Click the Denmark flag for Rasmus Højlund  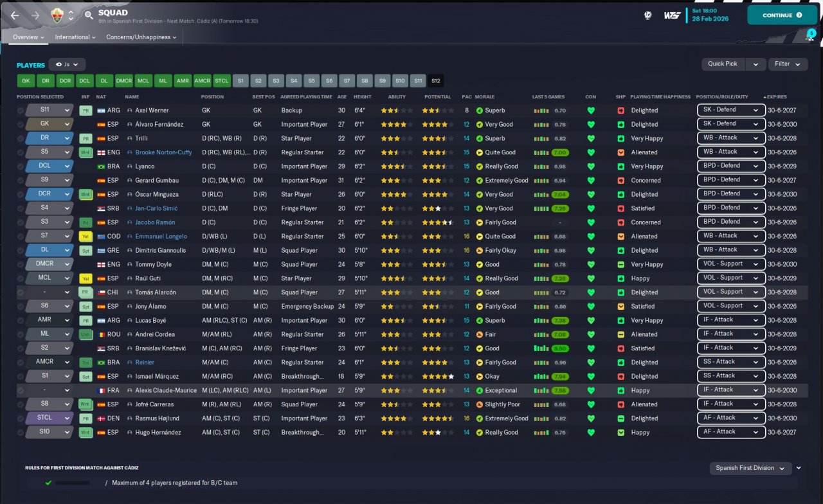click(x=101, y=419)
